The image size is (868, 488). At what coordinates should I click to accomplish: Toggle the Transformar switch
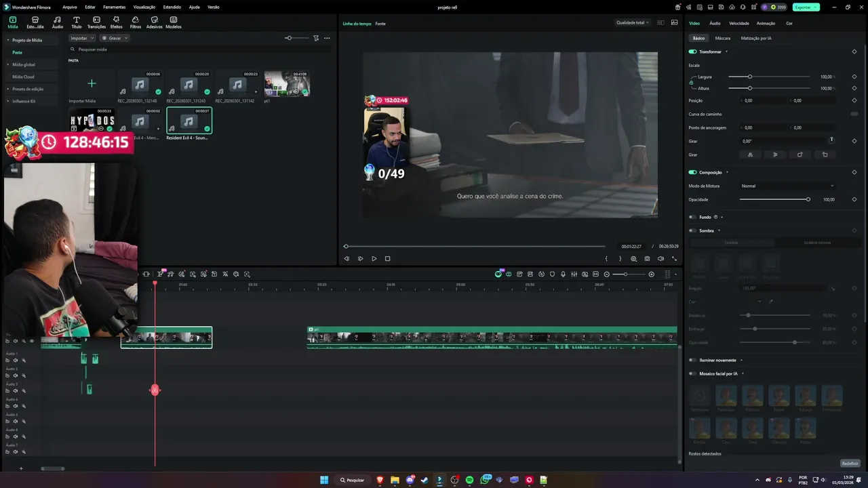(692, 52)
